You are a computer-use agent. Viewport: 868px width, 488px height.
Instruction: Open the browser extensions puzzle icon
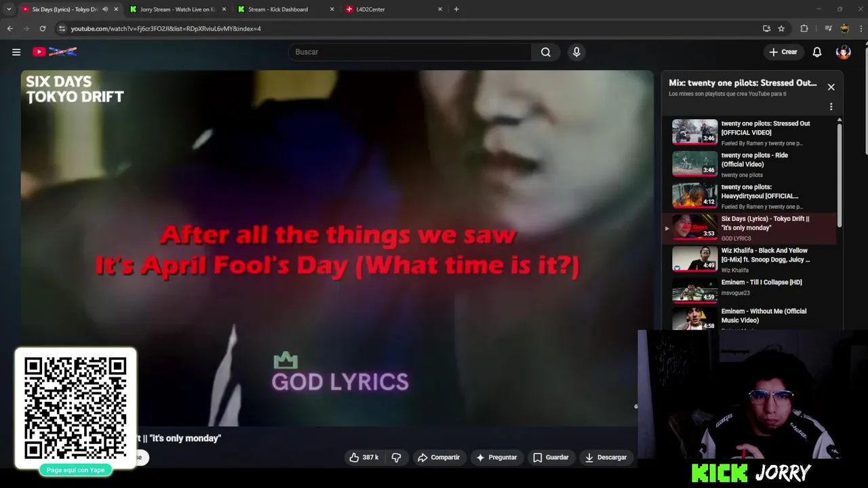tap(804, 28)
